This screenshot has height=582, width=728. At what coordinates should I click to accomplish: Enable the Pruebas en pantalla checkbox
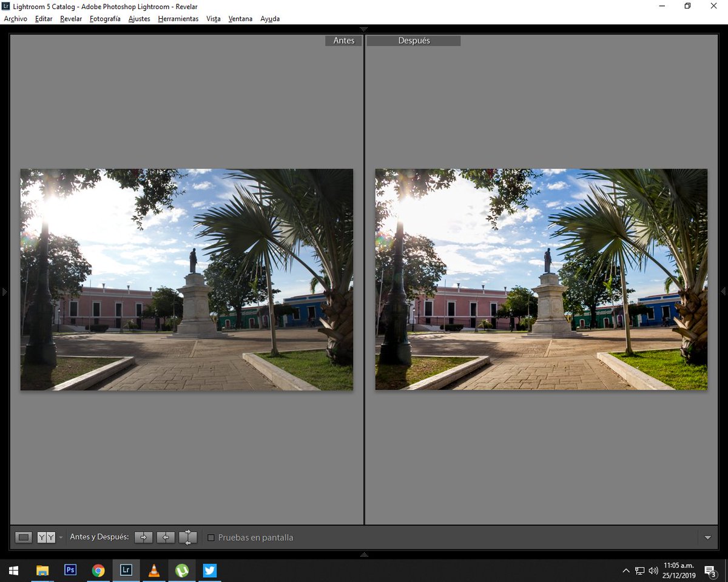click(x=210, y=537)
